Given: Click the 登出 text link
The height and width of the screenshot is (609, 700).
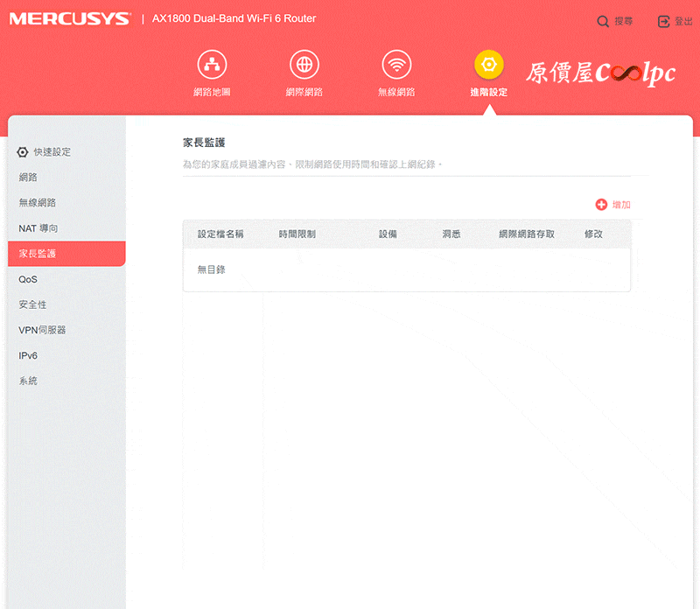Looking at the screenshot, I should click(683, 21).
